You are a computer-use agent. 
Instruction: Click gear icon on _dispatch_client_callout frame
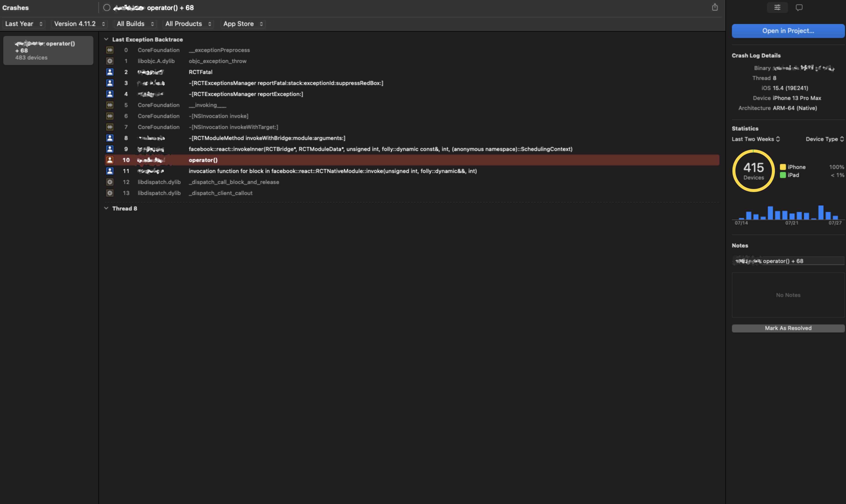tap(109, 193)
